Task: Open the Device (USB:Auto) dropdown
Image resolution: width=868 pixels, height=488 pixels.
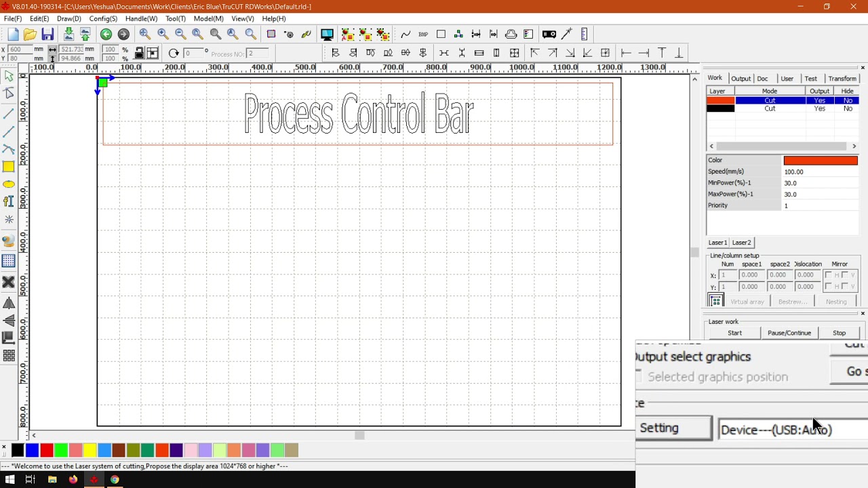Action: coord(793,430)
